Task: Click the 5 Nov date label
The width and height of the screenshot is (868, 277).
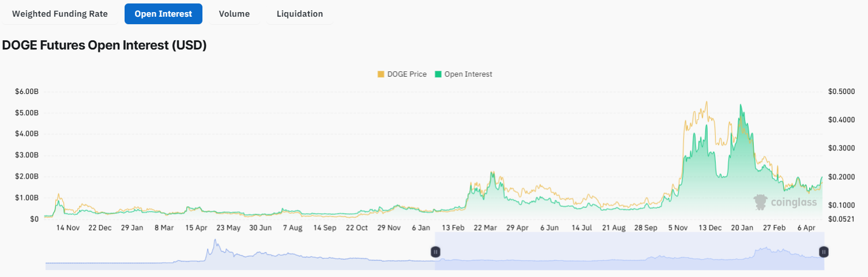Action: coord(678,228)
